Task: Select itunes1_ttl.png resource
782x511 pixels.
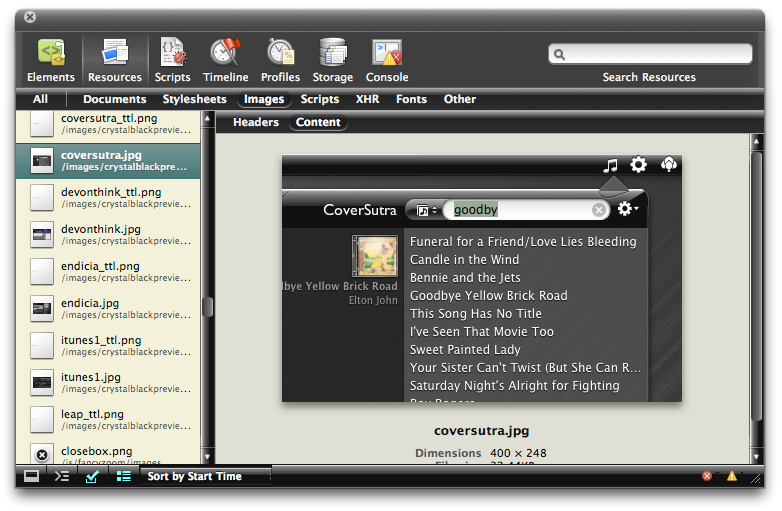Action: point(108,345)
